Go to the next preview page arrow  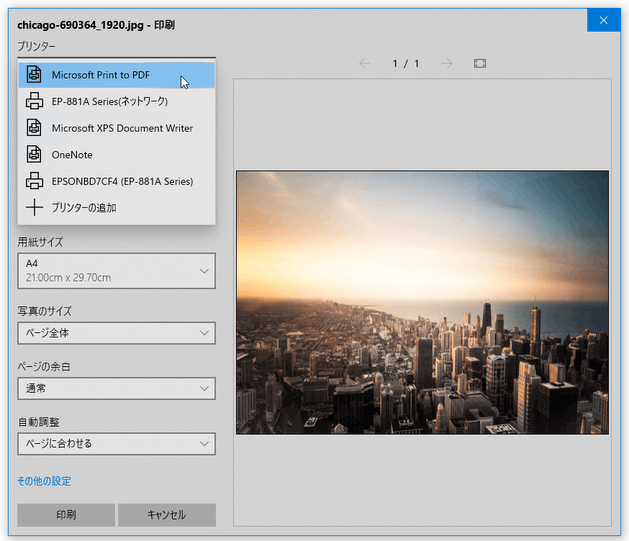(446, 63)
